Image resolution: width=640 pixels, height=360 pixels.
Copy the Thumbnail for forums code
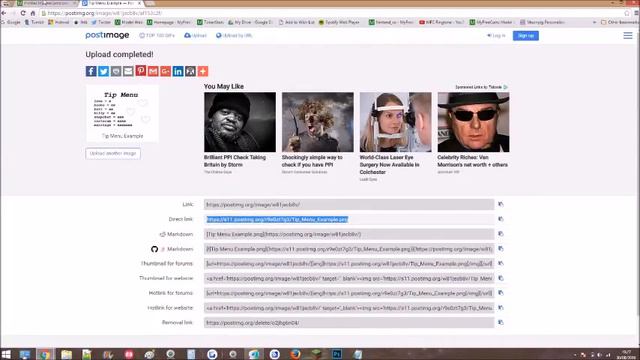coord(501,263)
